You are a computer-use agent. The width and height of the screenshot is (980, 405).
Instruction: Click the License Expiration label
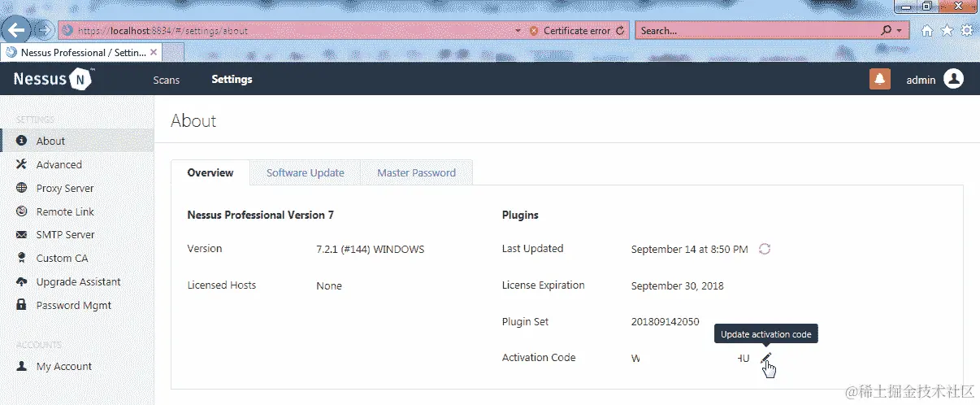[543, 285]
